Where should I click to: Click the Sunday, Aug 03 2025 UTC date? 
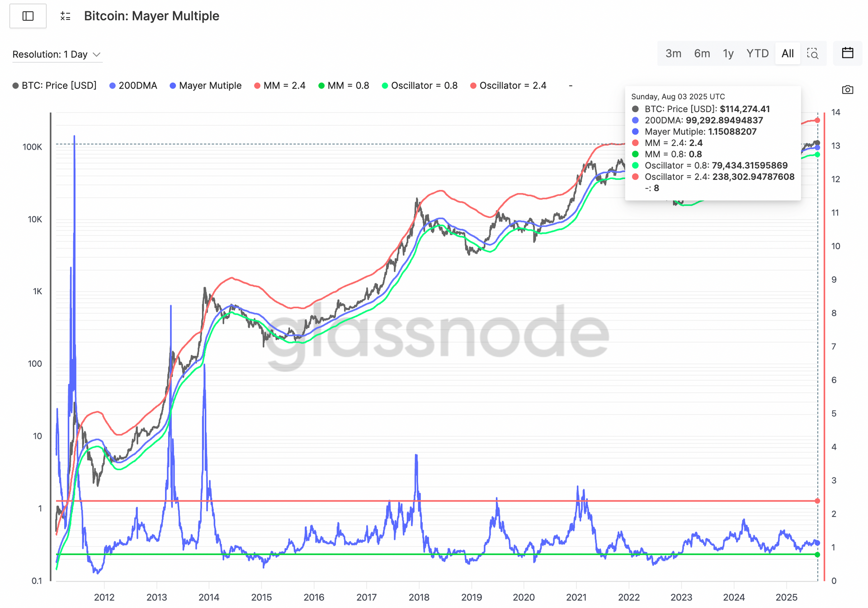[678, 97]
